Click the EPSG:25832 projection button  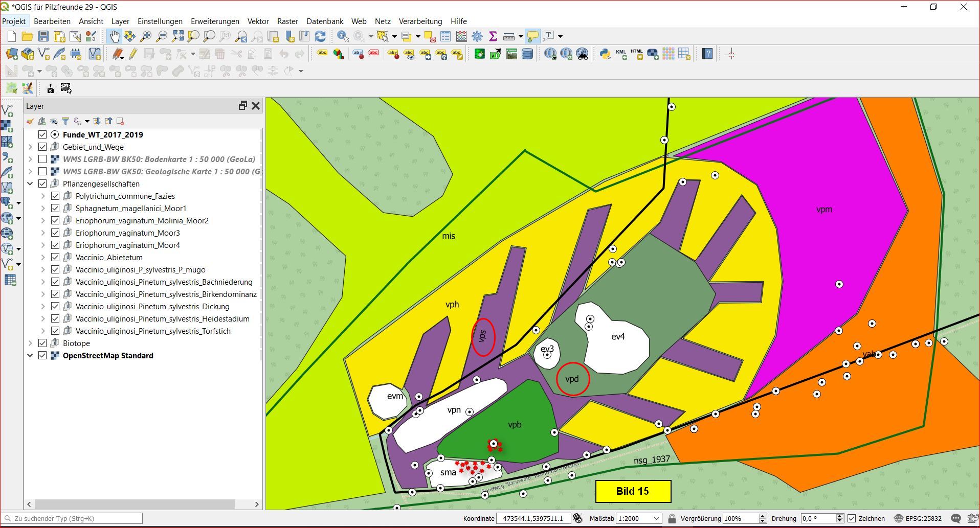(918, 518)
